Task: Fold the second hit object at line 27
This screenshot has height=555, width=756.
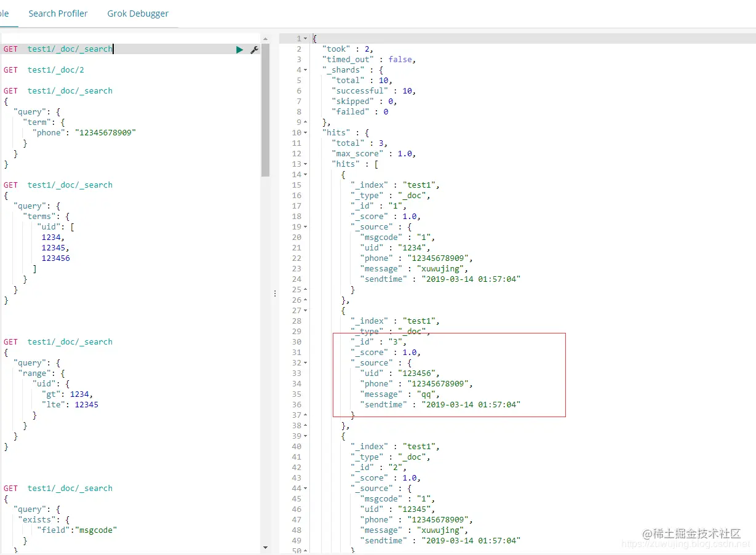Action: 306,311
